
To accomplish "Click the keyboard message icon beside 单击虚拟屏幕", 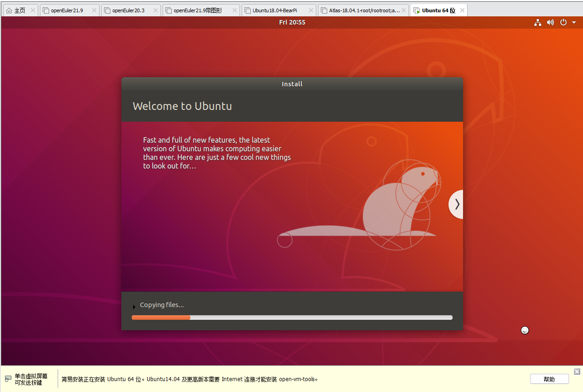I will point(8,379).
